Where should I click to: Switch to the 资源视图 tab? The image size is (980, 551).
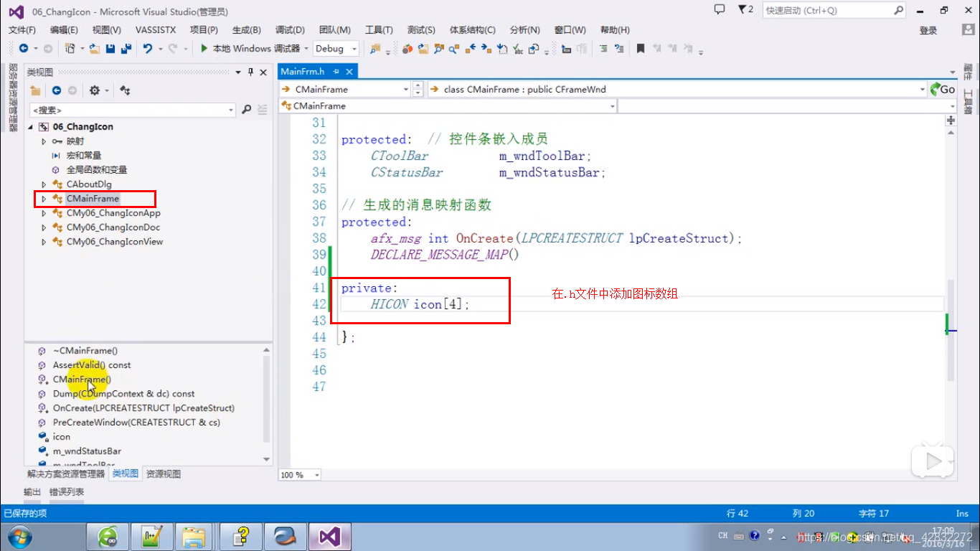(164, 474)
